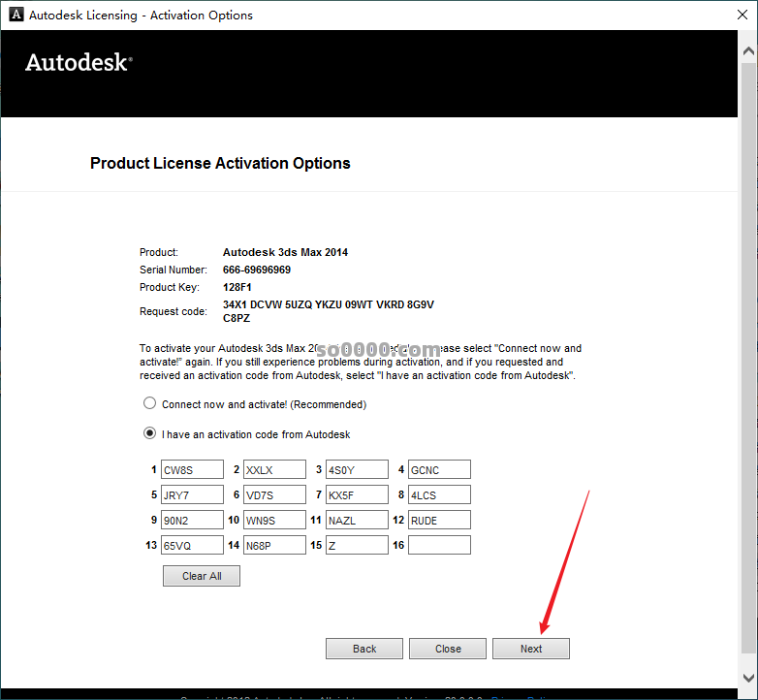Click the scrollbar down arrow
The height and width of the screenshot is (700, 758).
(748, 678)
